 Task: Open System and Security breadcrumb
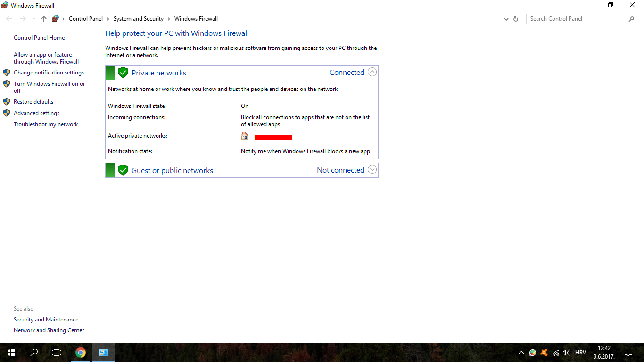pos(139,19)
